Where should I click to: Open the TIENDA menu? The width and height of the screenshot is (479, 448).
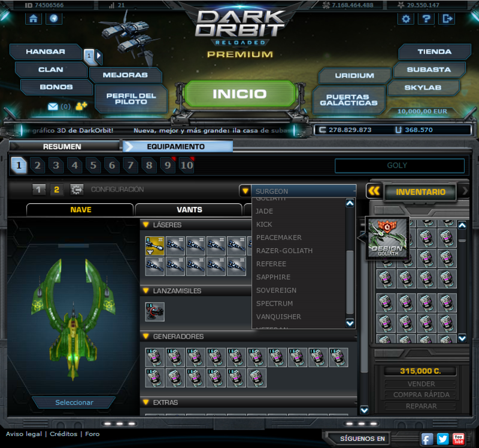[x=435, y=51]
